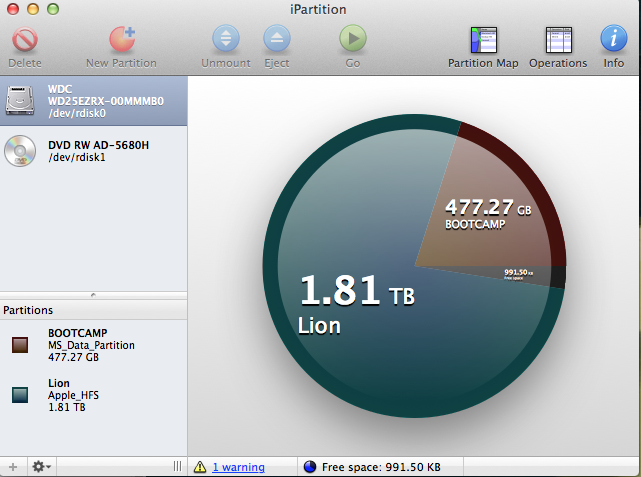Select the DVD RW AD-5680H drive
This screenshot has width=641, height=477.
94,151
